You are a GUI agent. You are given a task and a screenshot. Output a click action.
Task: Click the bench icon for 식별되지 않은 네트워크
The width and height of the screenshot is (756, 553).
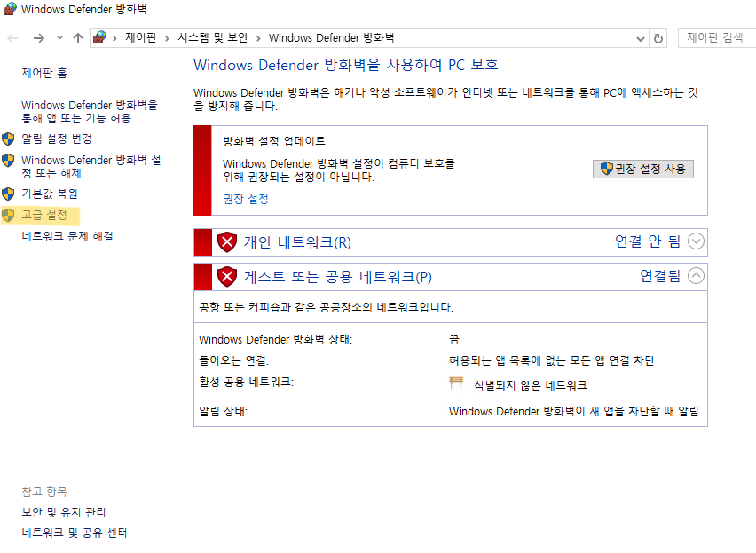(x=455, y=383)
